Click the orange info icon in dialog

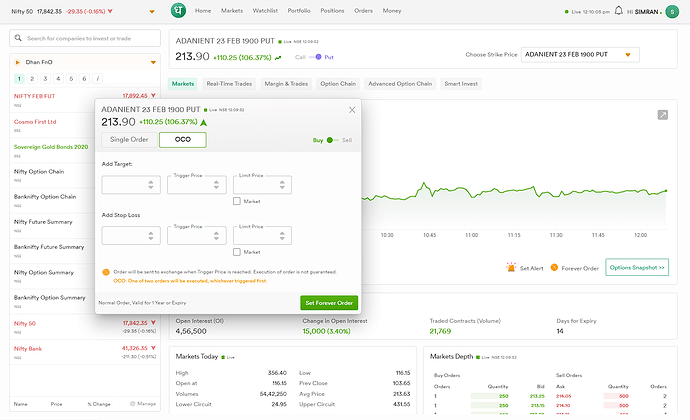point(106,272)
